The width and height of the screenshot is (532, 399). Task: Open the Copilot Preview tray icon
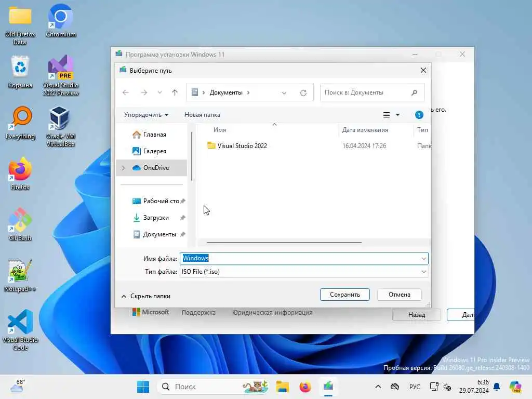[515, 387]
